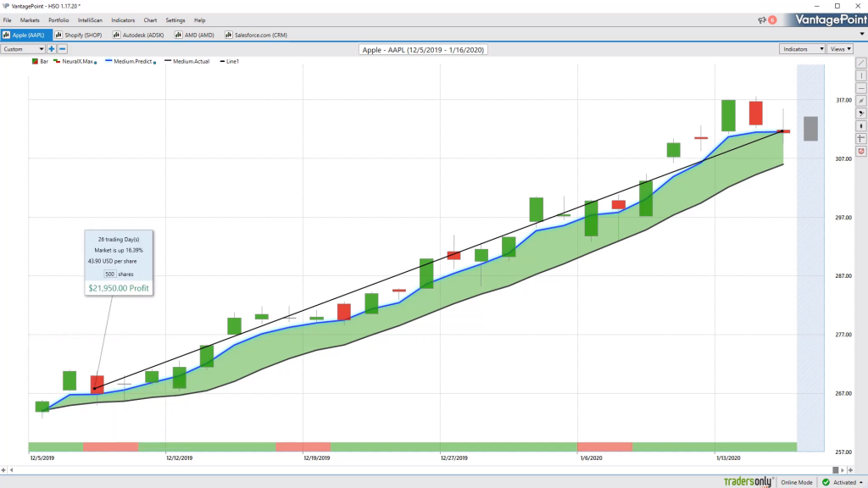
Task: Click the teal dot beside NeuralX.Max
Action: click(96, 63)
